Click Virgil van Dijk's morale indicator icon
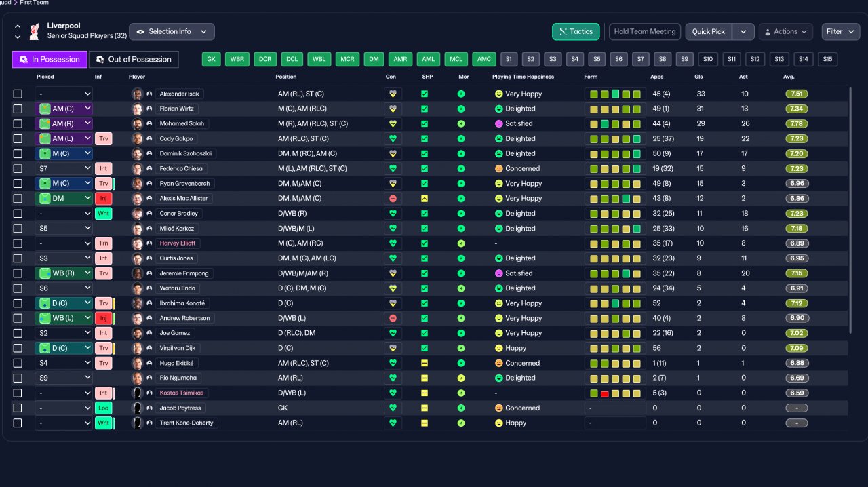The height and width of the screenshot is (487, 868). click(x=461, y=348)
